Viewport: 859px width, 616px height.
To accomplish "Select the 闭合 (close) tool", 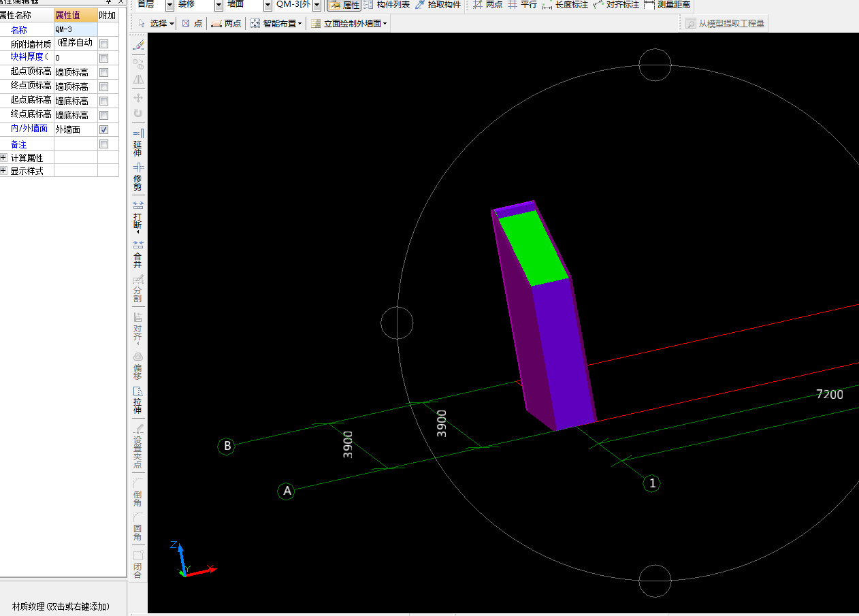I will coord(138,564).
